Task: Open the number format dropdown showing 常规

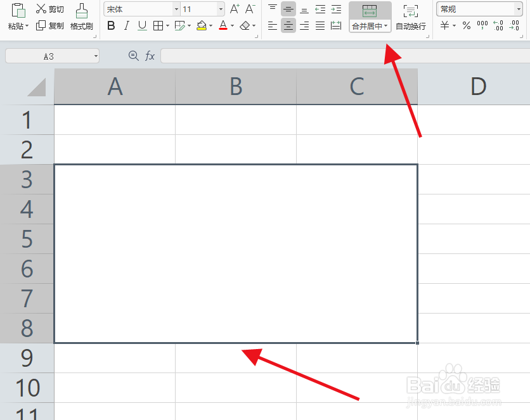Action: pos(519,9)
